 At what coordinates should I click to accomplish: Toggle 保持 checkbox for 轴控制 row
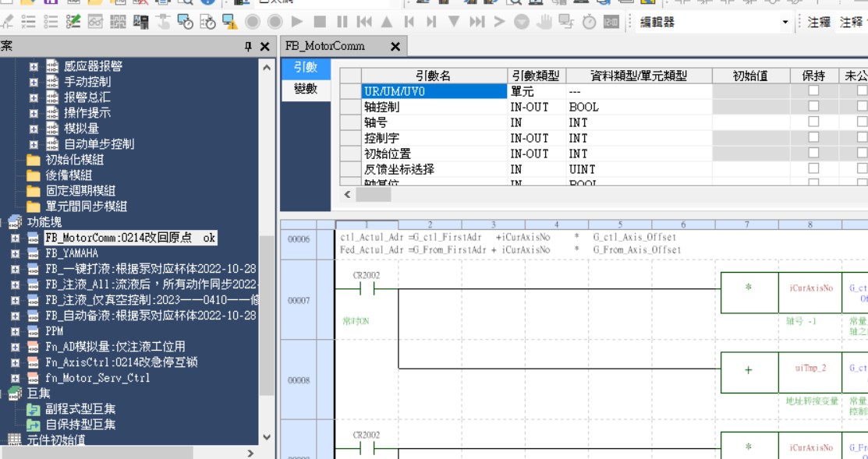[813, 107]
